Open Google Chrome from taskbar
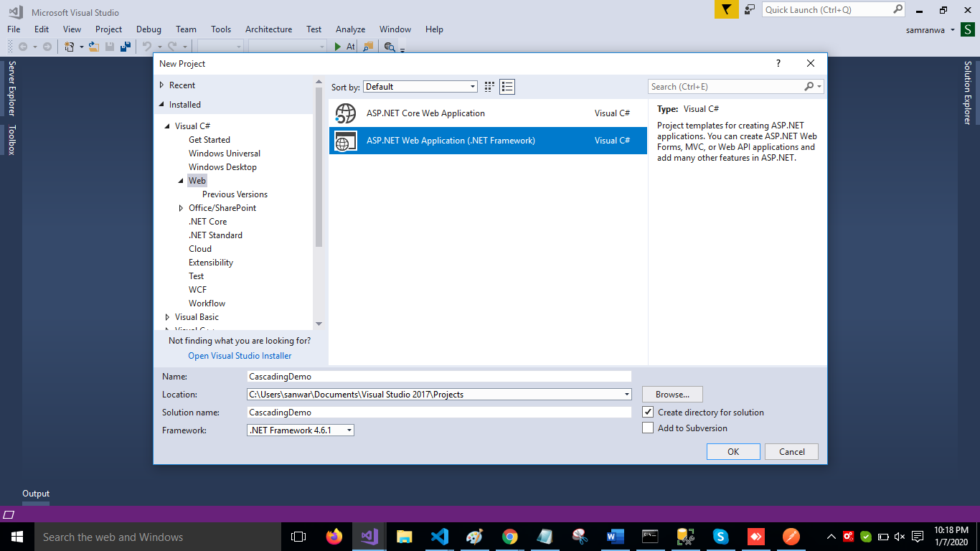The height and width of the screenshot is (551, 980). [x=510, y=537]
